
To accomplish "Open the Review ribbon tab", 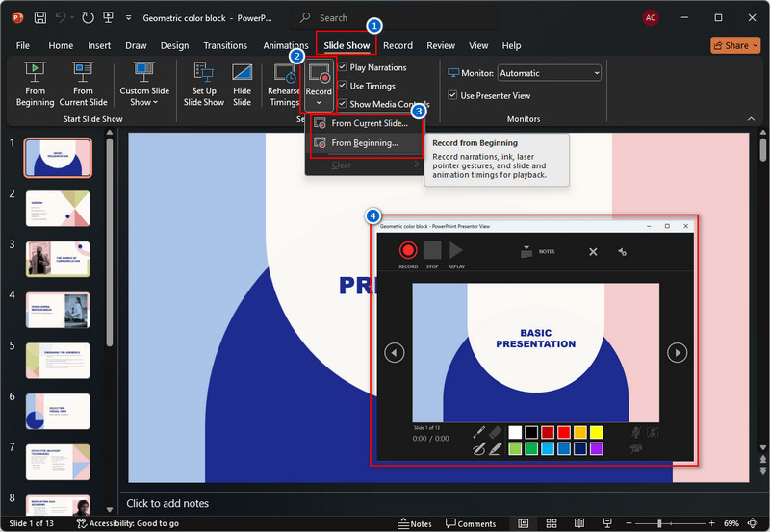I will tap(441, 45).
